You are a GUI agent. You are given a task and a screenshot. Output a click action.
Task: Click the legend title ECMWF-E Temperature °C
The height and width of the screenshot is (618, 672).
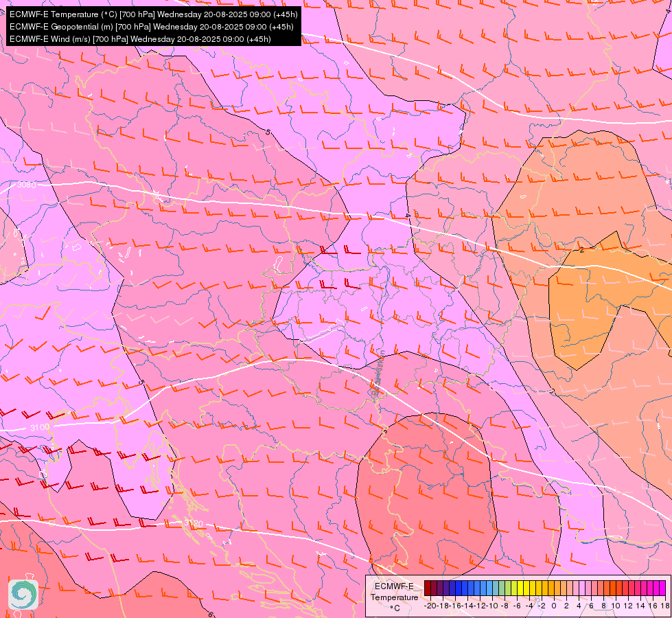pos(394,597)
